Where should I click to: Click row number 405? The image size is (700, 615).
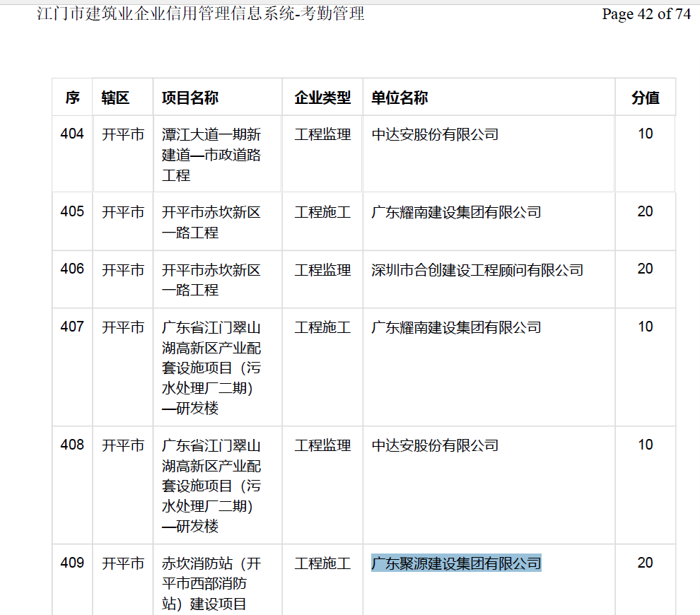pyautogui.click(x=72, y=211)
